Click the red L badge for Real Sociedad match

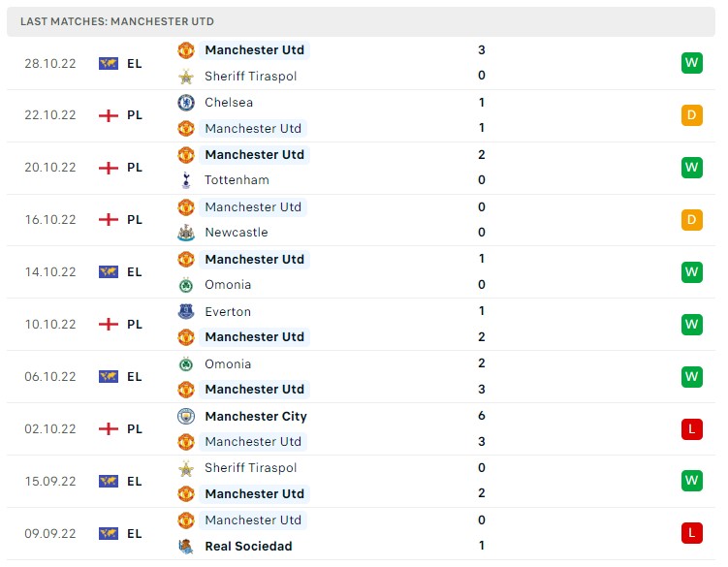pyautogui.click(x=691, y=533)
